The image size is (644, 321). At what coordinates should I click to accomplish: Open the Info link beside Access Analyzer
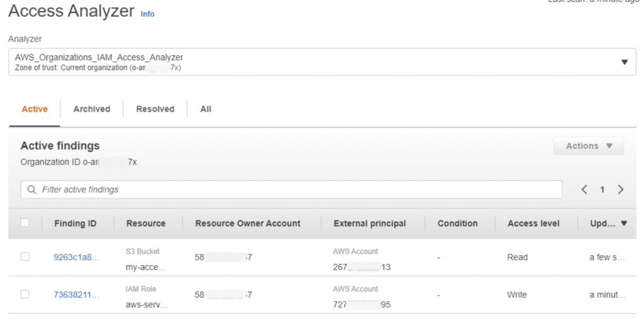click(x=147, y=14)
